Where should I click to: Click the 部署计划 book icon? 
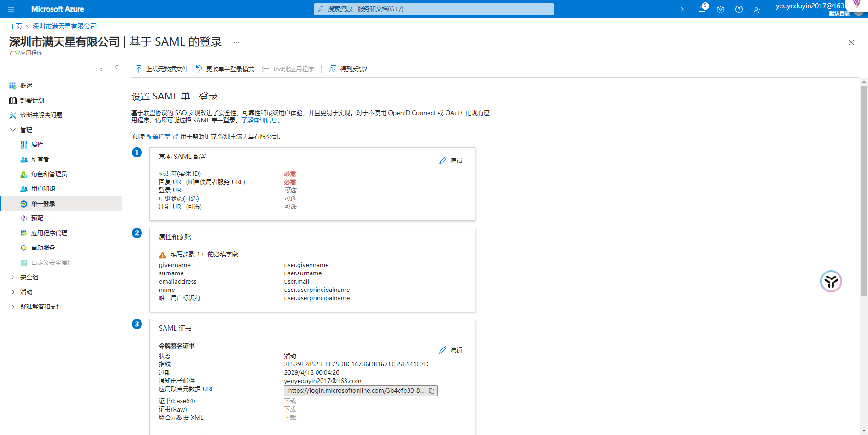click(13, 100)
